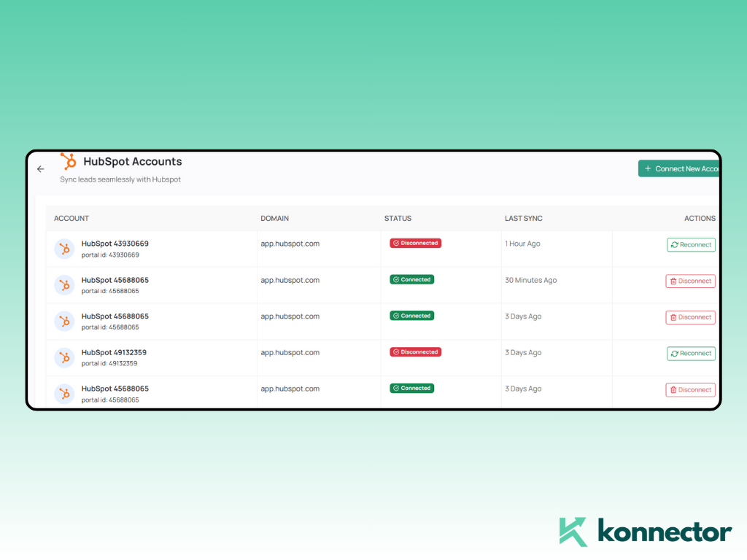Click Connected badge in 30 Minutes Ago row
747x560 pixels.
coord(411,279)
